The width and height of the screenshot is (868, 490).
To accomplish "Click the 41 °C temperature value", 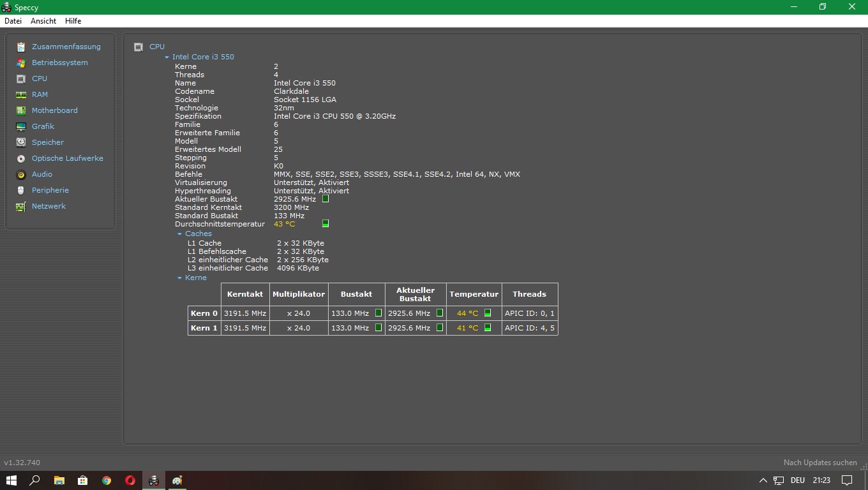I will click(x=467, y=328).
